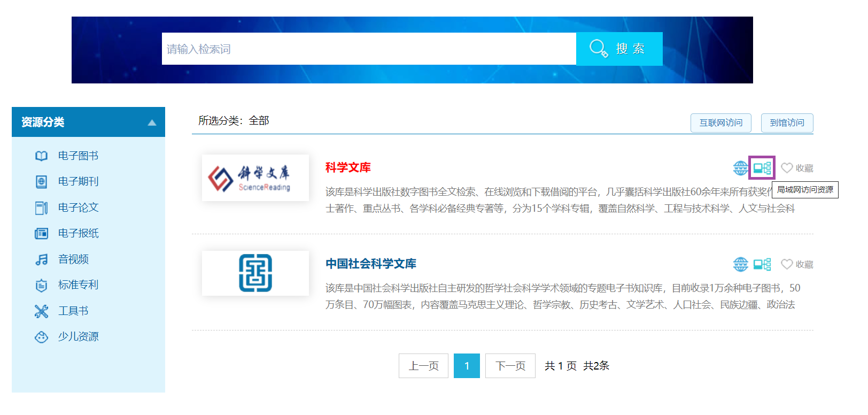Toggle the 收藏 heart for 科学文库
The height and width of the screenshot is (415, 868).
[787, 168]
